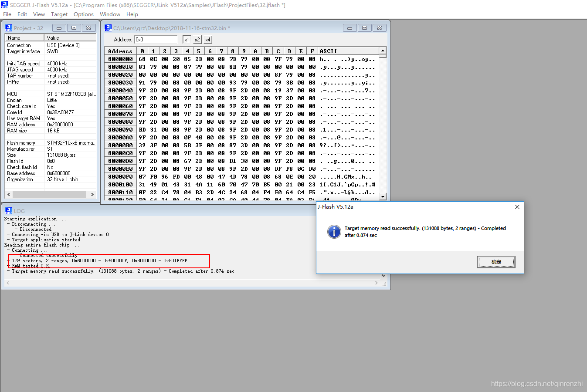Viewport: 587px width, 392px height.
Task: Click the bin file window J-Flash icon
Action: pos(108,28)
